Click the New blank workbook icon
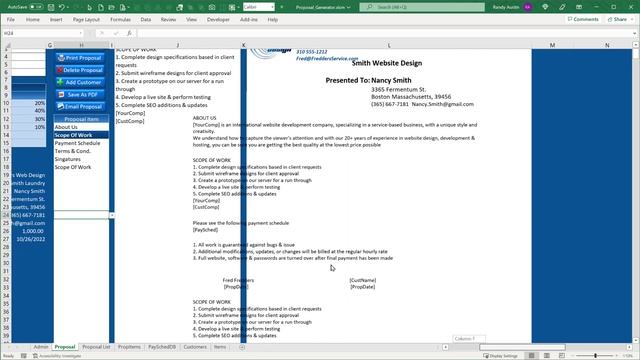The width and height of the screenshot is (640, 360). 101,7
